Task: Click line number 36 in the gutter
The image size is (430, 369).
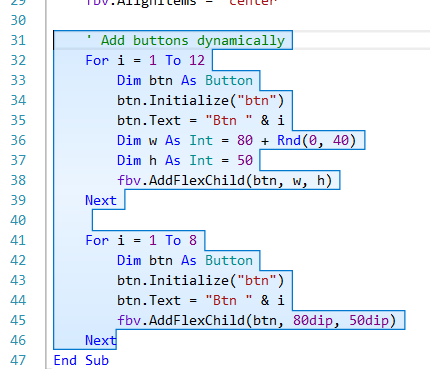Action: pyautogui.click(x=18, y=140)
